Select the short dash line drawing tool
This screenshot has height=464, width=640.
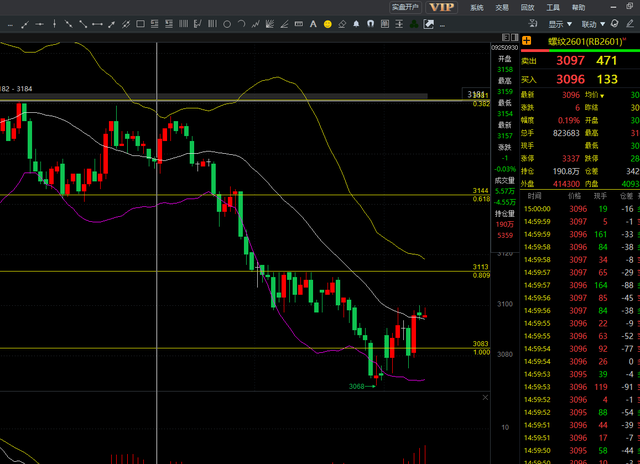click(x=11, y=25)
